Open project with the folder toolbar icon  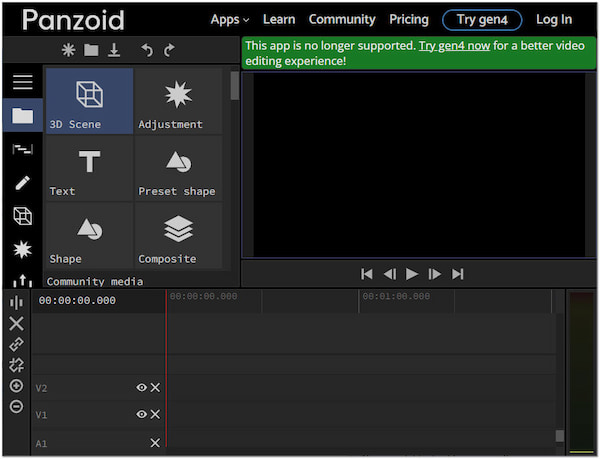point(91,50)
